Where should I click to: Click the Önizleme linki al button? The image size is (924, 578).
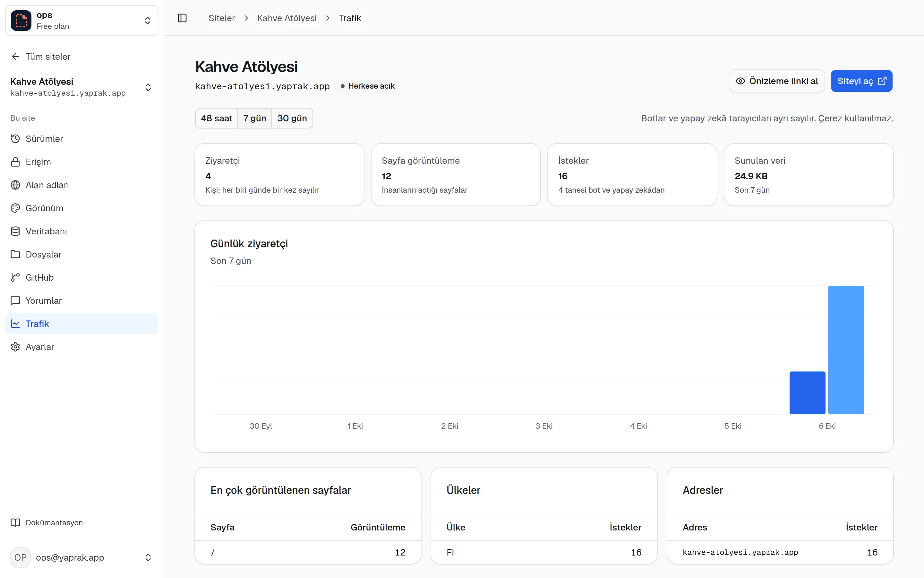(777, 81)
